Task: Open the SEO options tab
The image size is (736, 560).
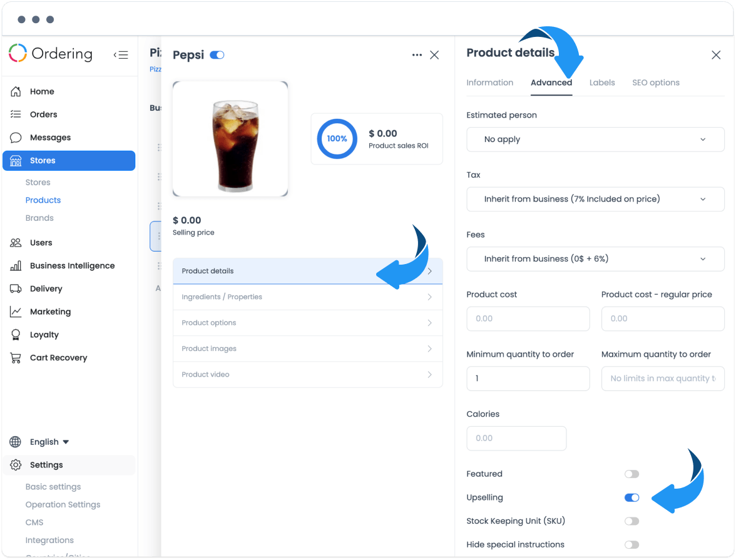Action: (656, 83)
